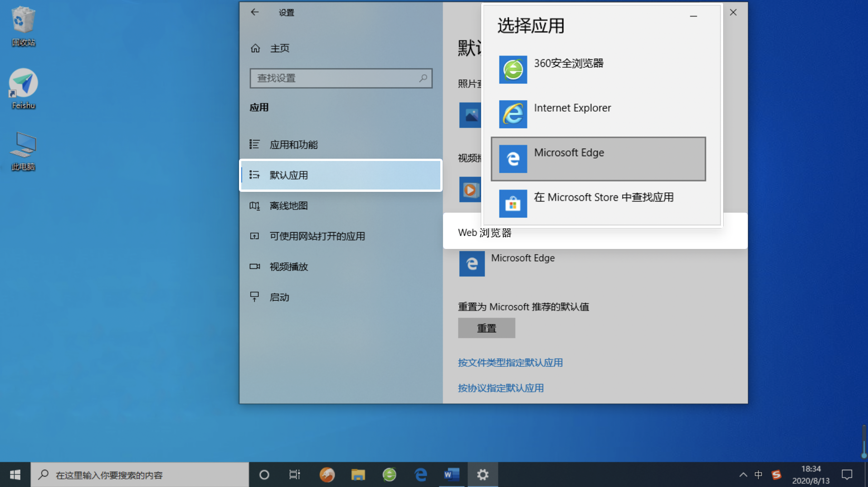Click the Web 浏览器 label
868x487 pixels.
pos(485,233)
